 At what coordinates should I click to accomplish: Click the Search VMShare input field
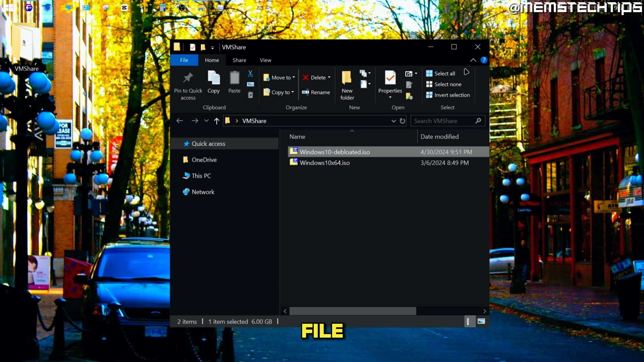443,121
